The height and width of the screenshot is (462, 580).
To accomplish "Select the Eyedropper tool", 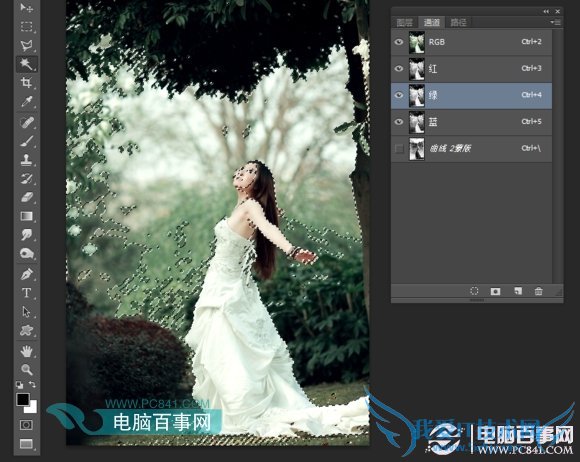I will pyautogui.click(x=26, y=101).
